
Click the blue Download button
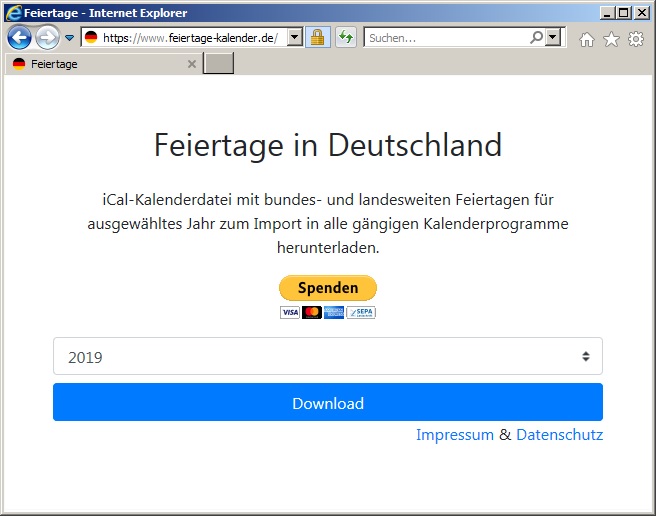(327, 403)
